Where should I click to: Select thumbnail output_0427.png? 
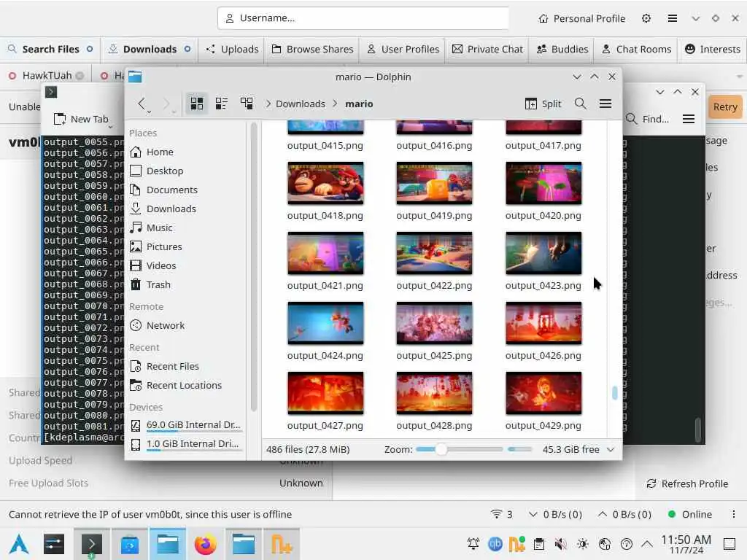pyautogui.click(x=325, y=393)
